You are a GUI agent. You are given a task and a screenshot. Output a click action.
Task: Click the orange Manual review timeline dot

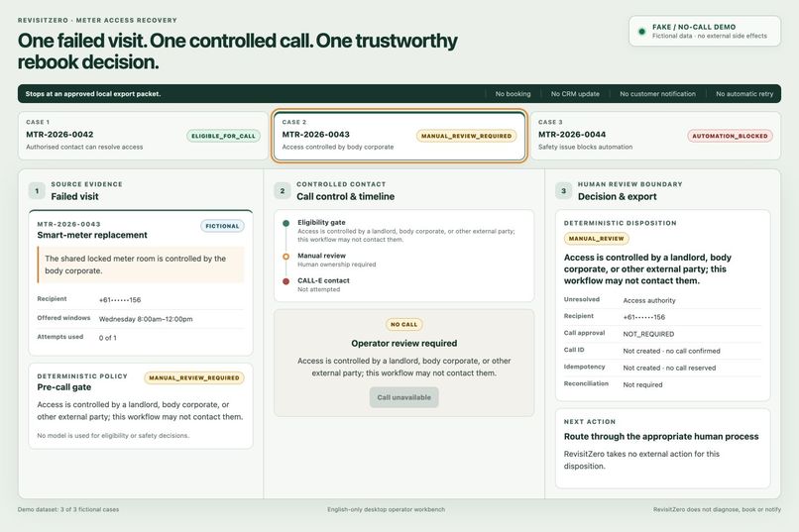coord(285,256)
